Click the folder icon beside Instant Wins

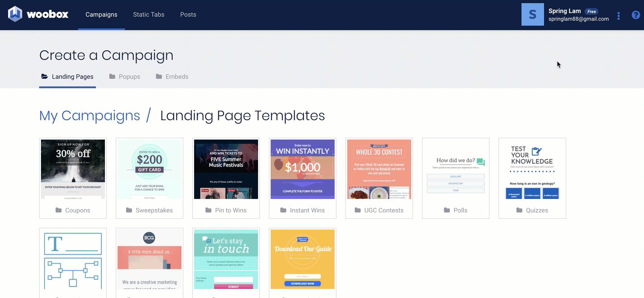pos(283,210)
